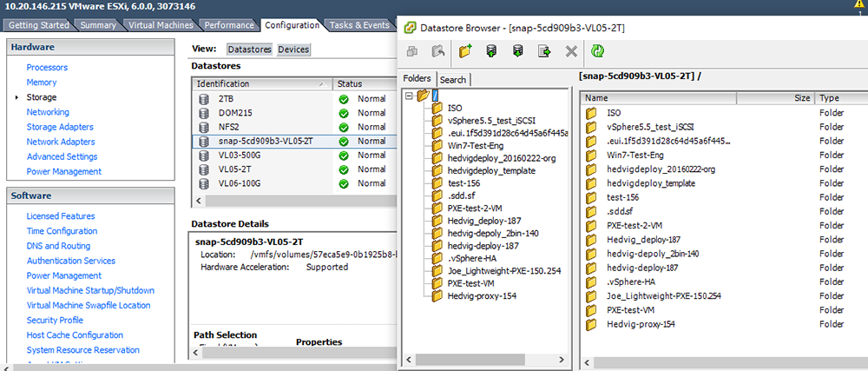
Task: Click the datastore icon beside VL03-500G
Action: (x=204, y=155)
